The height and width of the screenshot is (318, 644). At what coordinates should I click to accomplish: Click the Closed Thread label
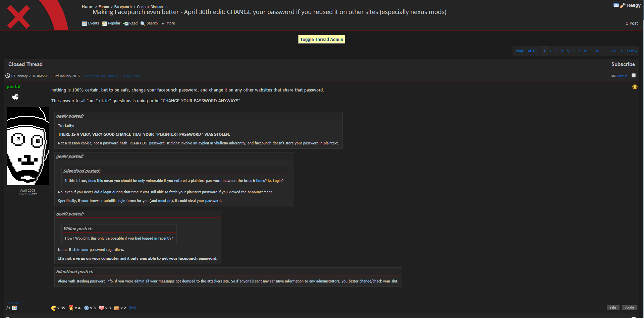(x=25, y=64)
